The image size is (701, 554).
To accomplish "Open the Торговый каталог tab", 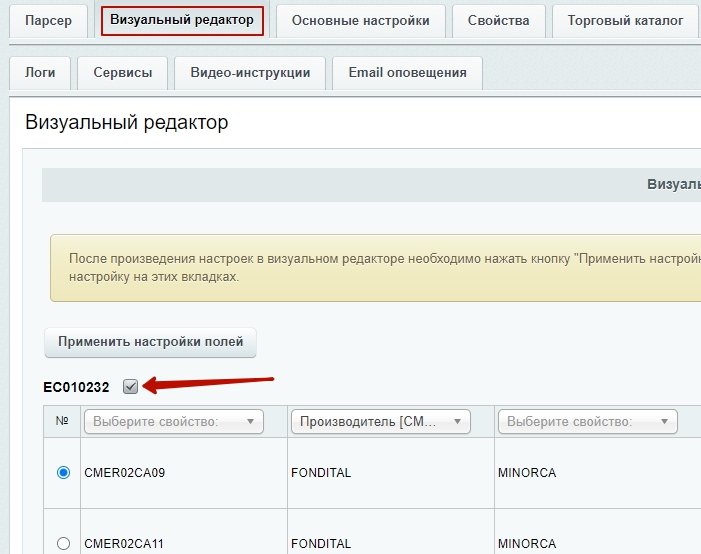I will click(625, 21).
